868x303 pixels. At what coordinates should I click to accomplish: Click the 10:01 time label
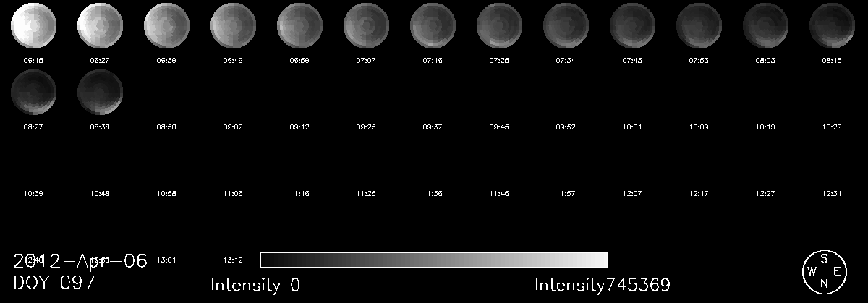pos(632,127)
